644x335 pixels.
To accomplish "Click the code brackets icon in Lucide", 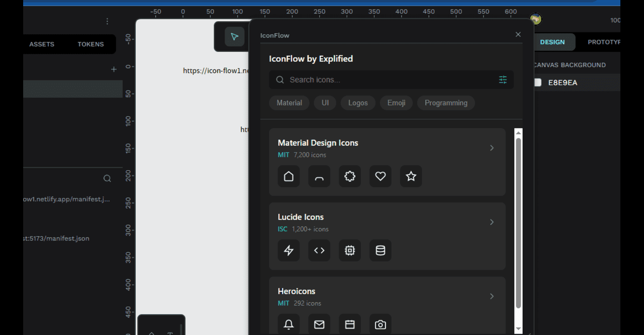I will coord(319,250).
